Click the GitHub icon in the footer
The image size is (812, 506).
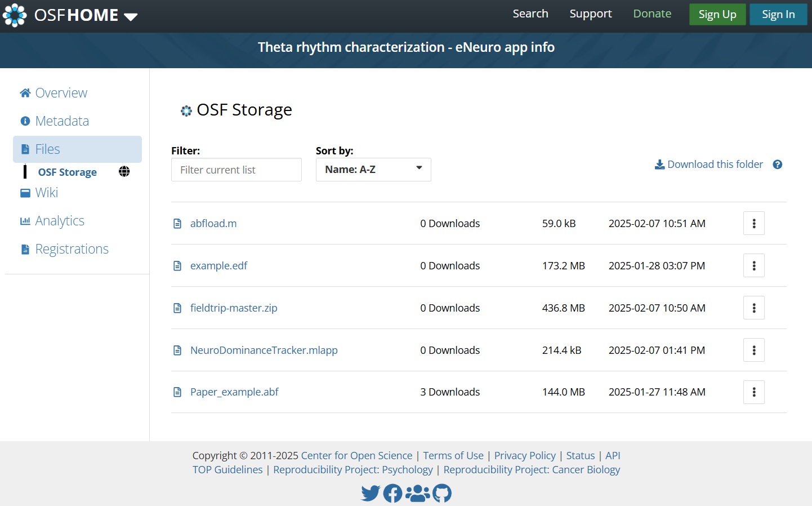point(442,492)
